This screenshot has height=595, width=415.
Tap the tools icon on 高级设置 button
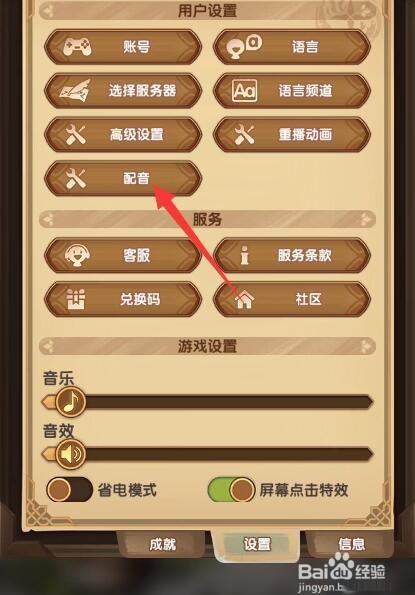[76, 134]
